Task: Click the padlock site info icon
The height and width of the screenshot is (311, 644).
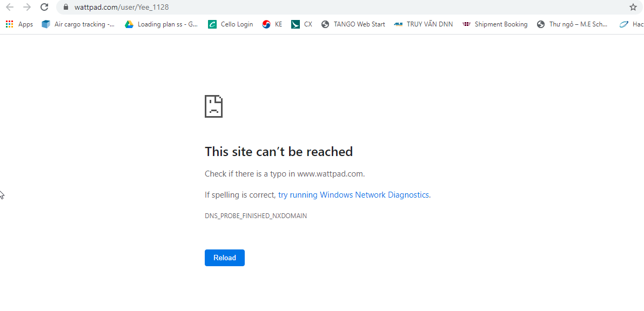Action: pos(66,7)
